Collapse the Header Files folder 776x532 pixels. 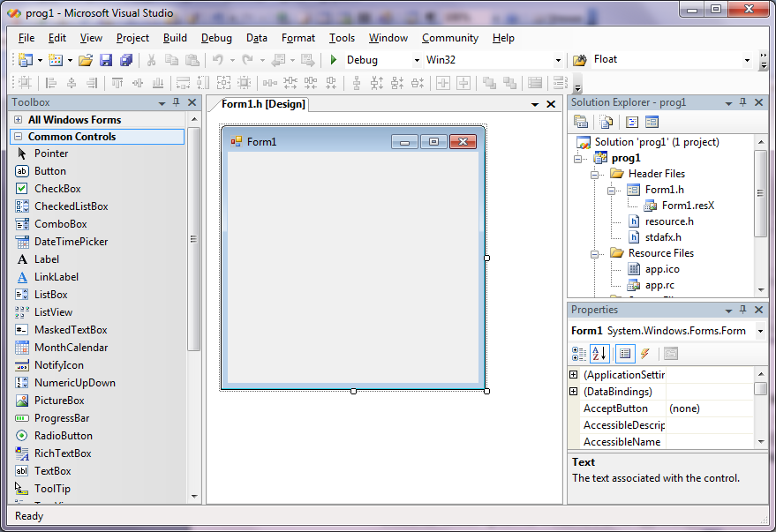pos(594,175)
